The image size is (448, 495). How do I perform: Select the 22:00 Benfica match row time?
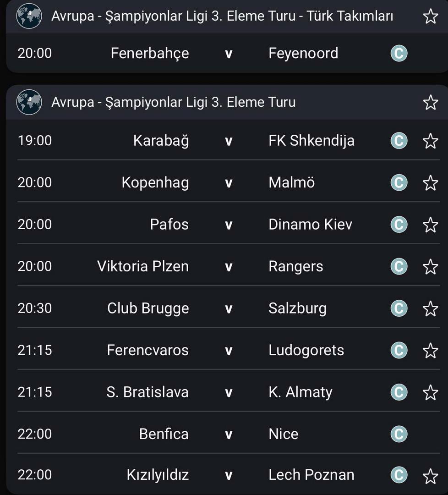(35, 434)
